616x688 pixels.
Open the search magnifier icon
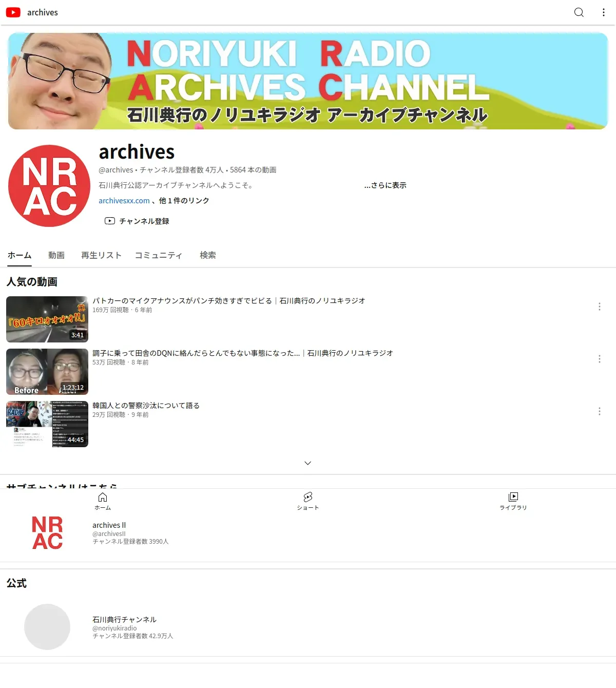point(579,12)
